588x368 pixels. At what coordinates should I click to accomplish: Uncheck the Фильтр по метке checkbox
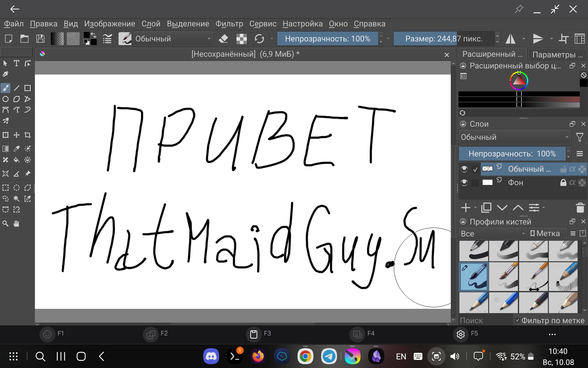(517, 320)
